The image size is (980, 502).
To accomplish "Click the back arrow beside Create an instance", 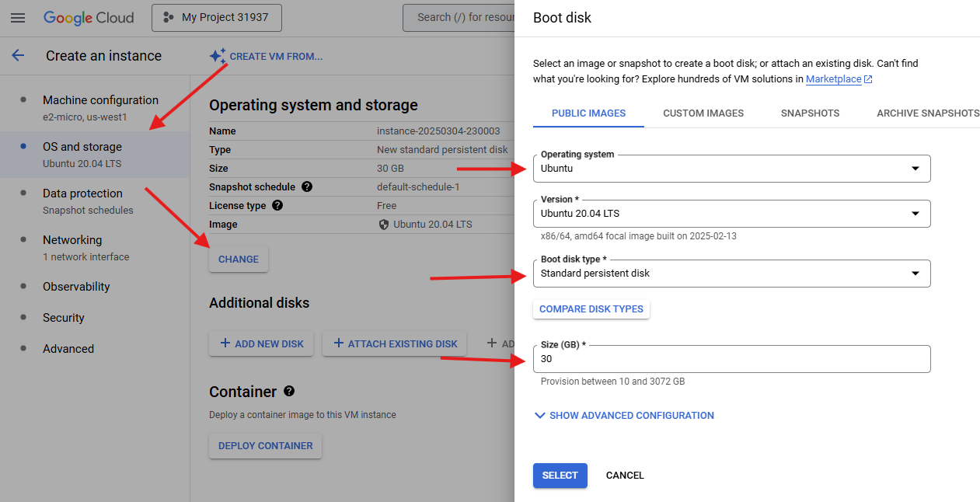I will [18, 55].
